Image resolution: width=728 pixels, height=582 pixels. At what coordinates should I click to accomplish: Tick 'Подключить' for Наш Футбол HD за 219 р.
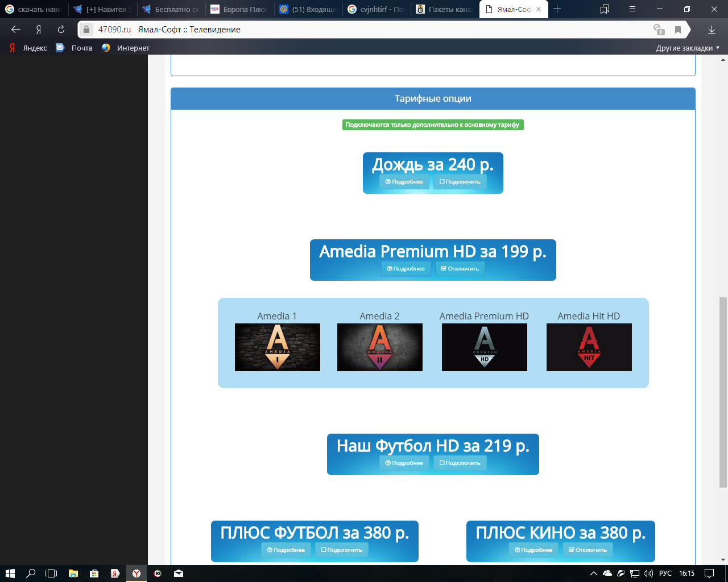(460, 463)
